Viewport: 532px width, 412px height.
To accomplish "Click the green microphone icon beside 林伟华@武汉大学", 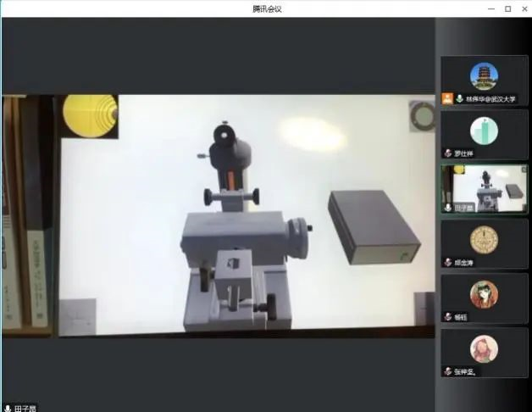I will click(459, 99).
